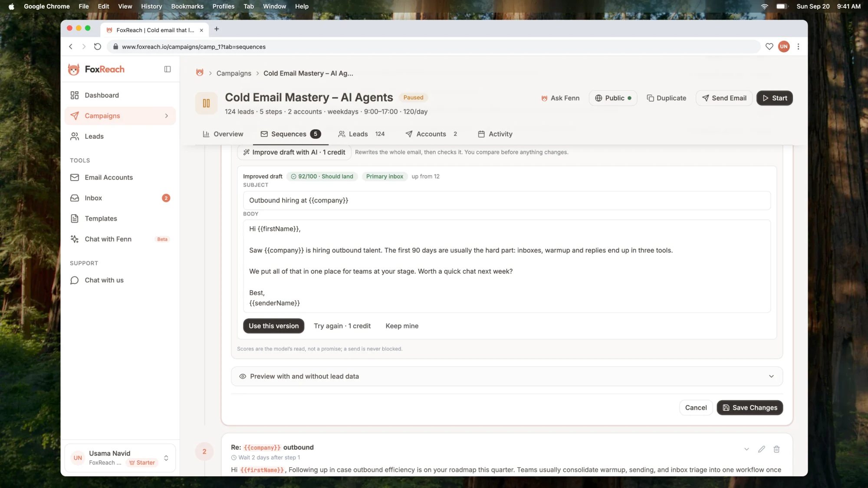The height and width of the screenshot is (488, 868).
Task: Click Improve draft with AI button
Action: 294,152
